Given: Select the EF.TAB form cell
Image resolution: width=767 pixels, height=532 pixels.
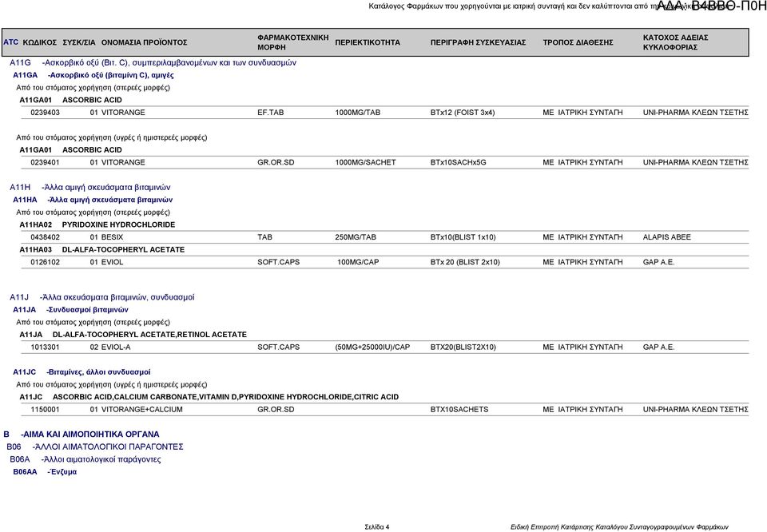Looking at the screenshot, I should point(271,113).
